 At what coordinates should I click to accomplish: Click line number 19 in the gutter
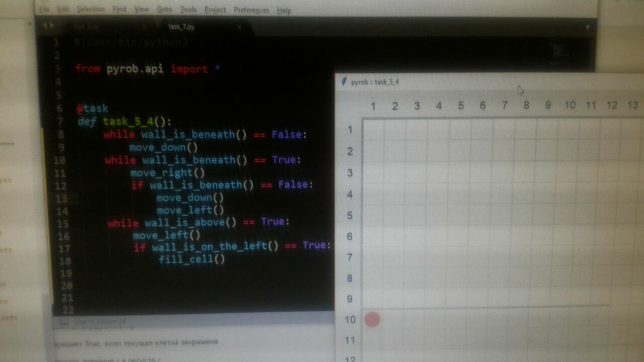point(66,274)
